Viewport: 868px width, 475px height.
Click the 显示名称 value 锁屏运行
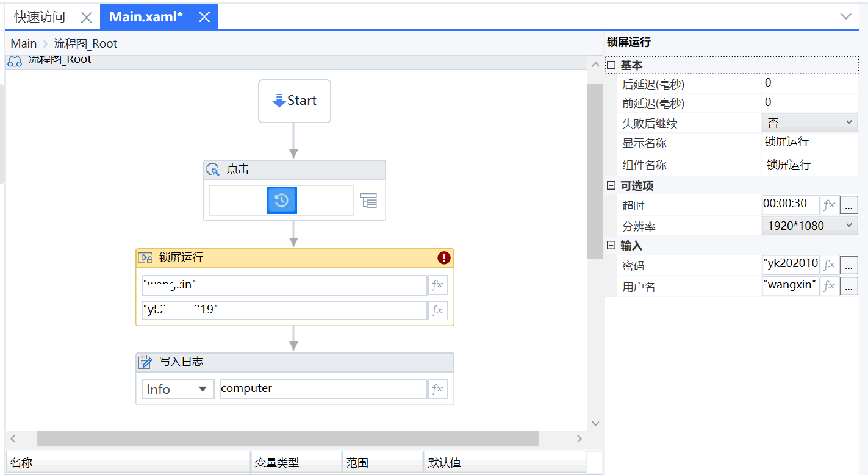[810, 142]
